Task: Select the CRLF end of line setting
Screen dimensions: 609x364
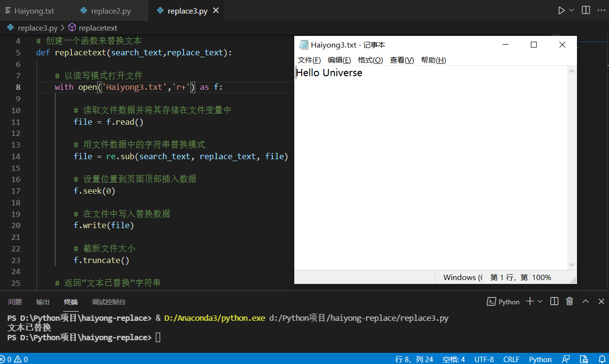Action: coord(511,359)
